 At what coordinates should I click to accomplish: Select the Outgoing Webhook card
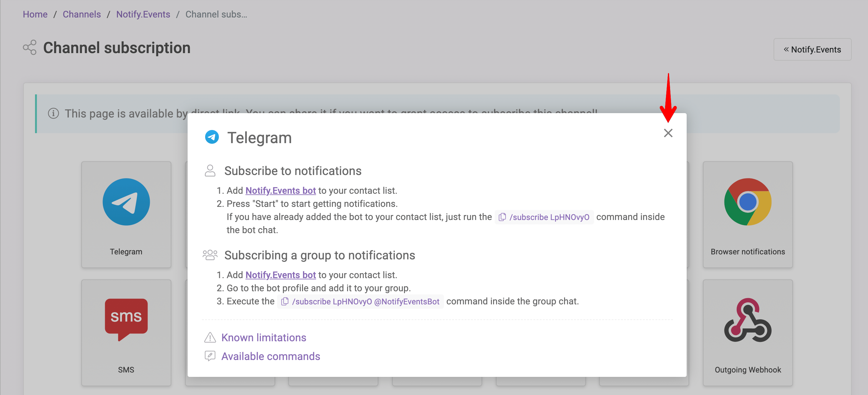[x=748, y=333]
